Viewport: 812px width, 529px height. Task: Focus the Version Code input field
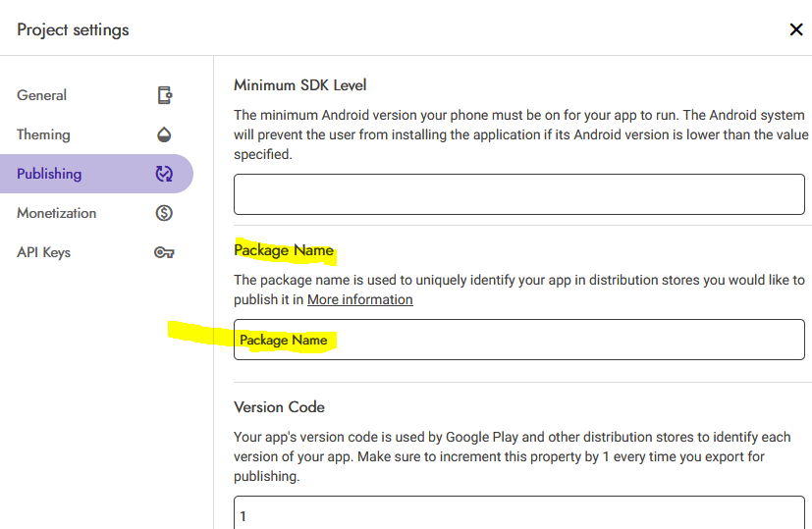click(x=518, y=514)
